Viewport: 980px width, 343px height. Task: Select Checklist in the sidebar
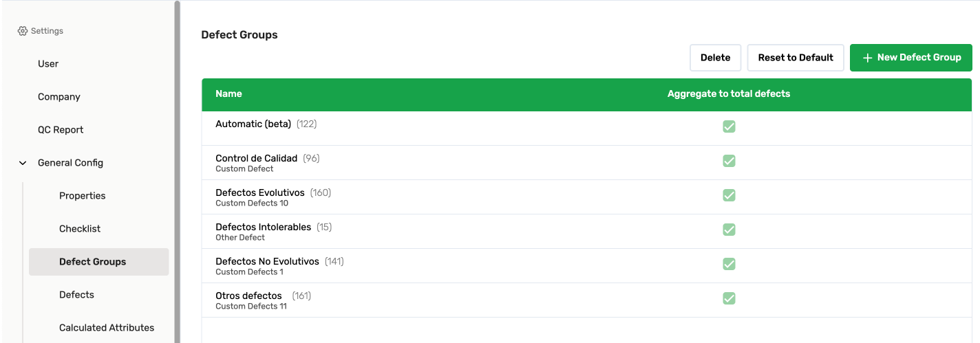tap(80, 229)
